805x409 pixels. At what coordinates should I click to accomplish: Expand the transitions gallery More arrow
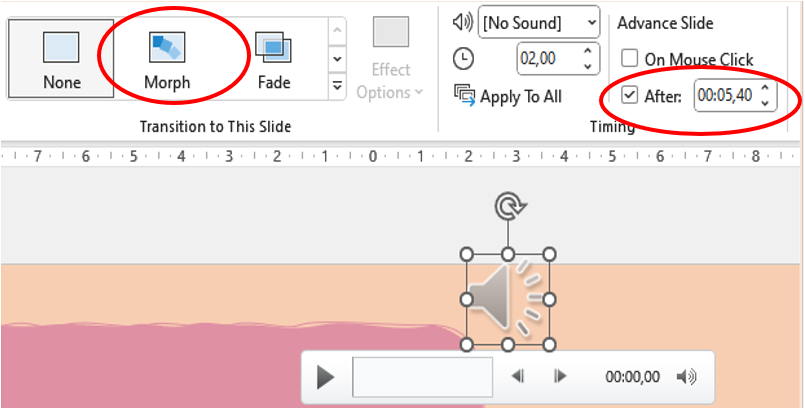coord(337,86)
